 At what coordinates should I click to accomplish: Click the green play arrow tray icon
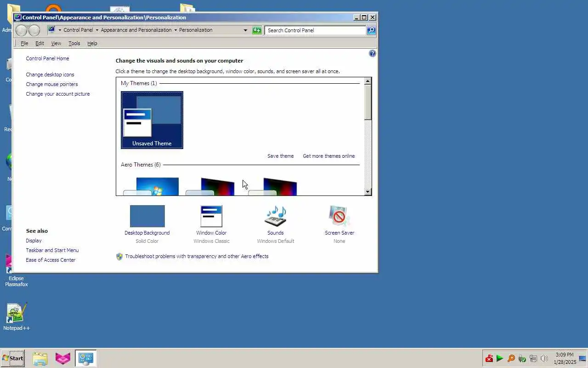(500, 358)
